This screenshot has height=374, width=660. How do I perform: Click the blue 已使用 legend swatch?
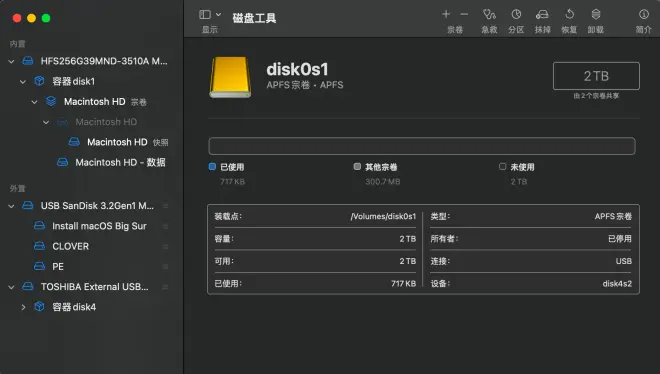coord(212,167)
